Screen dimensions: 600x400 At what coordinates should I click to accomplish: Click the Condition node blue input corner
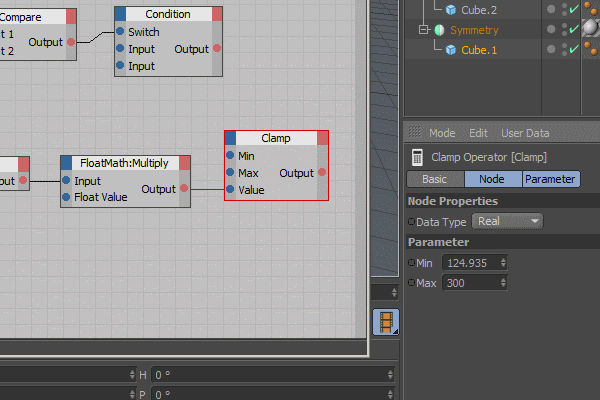[120, 14]
